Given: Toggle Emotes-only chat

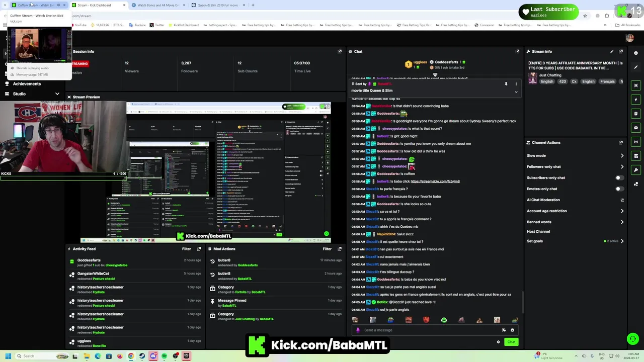Looking at the screenshot, I should click(619, 189).
